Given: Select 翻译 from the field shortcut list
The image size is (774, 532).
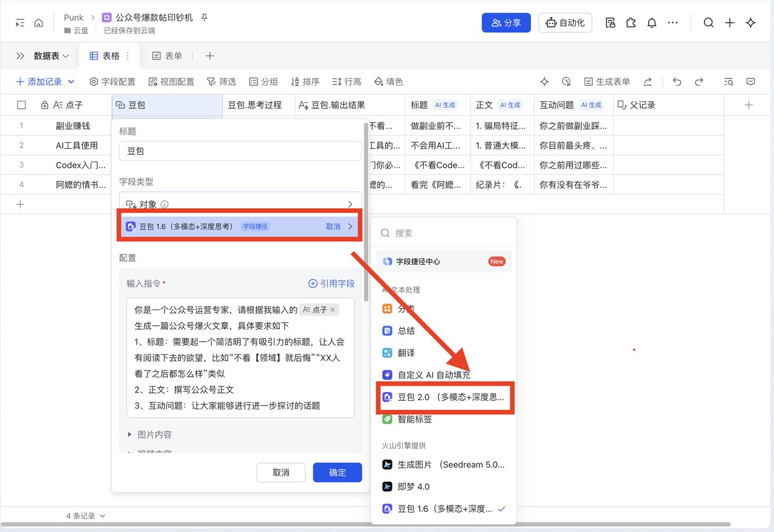Looking at the screenshot, I should [444, 353].
